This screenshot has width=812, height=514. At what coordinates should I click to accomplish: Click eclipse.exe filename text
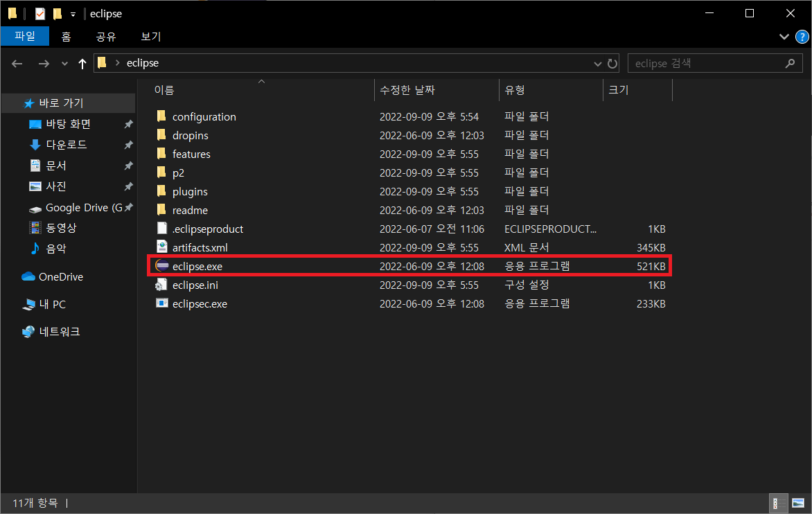(197, 267)
